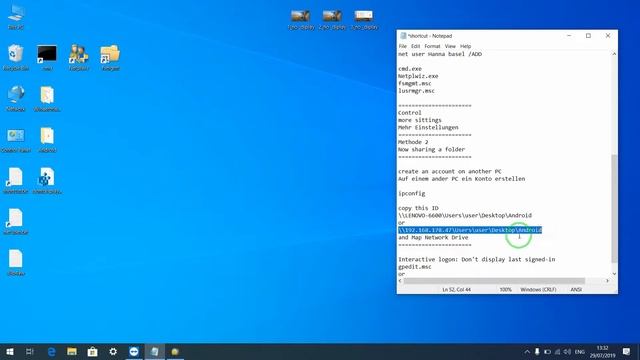Select the two-users account shortcut on desktop
This screenshot has width=640, height=360.
click(x=79, y=58)
